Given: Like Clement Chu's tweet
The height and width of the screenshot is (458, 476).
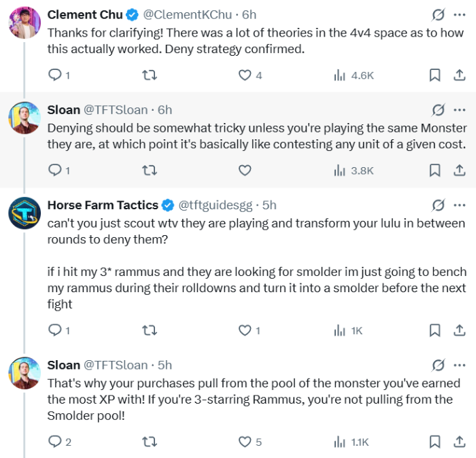Looking at the screenshot, I should point(245,75).
